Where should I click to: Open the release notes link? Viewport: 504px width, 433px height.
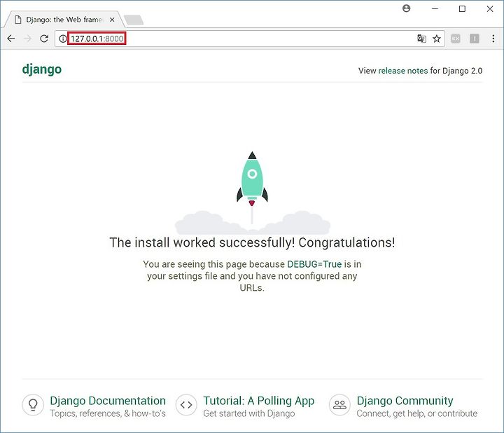403,71
